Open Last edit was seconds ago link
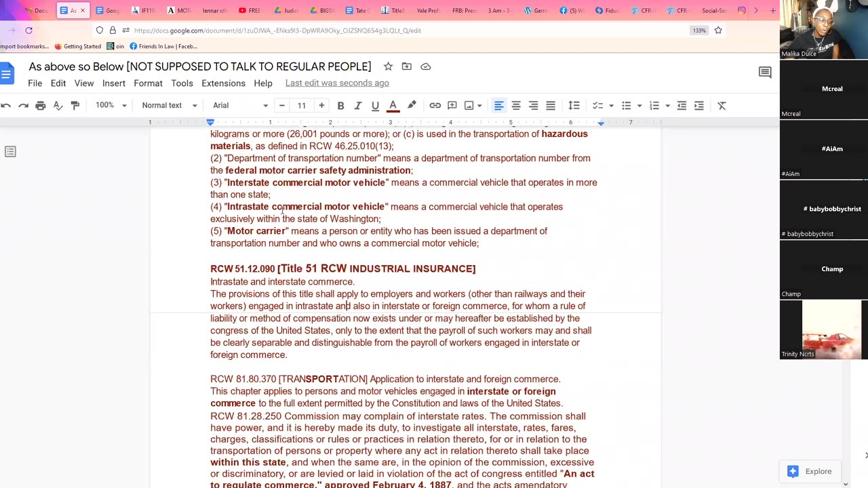868x488 pixels. (337, 83)
